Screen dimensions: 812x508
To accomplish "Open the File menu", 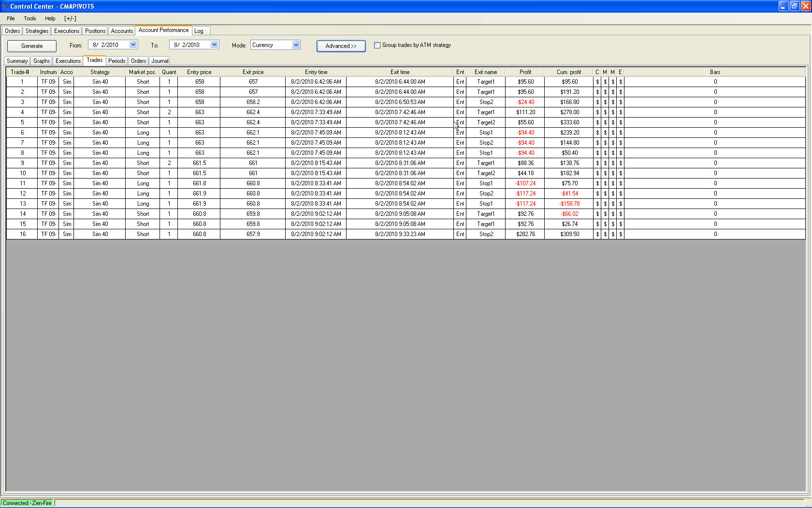I will pos(11,18).
